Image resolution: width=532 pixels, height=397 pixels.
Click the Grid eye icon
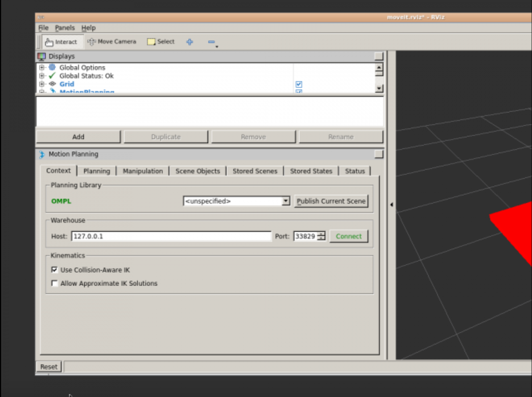[x=52, y=84]
